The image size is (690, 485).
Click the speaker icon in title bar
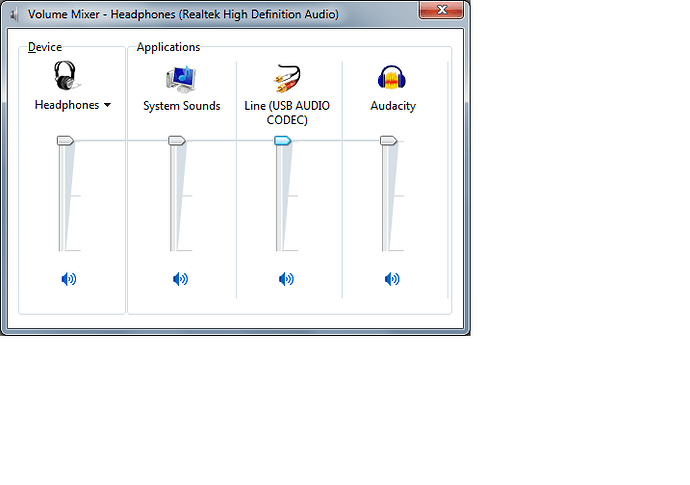(14, 15)
